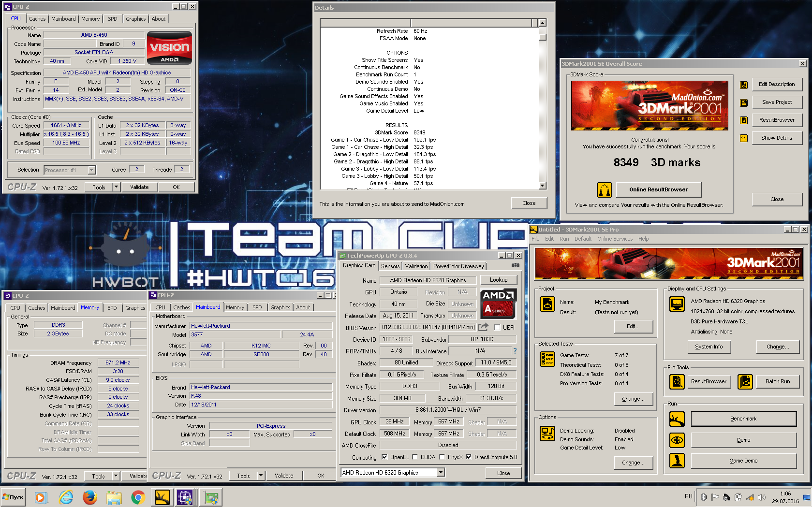Image resolution: width=812 pixels, height=507 pixels.
Task: Click the Bus Interface question mark in GPU-Z
Action: point(515,351)
